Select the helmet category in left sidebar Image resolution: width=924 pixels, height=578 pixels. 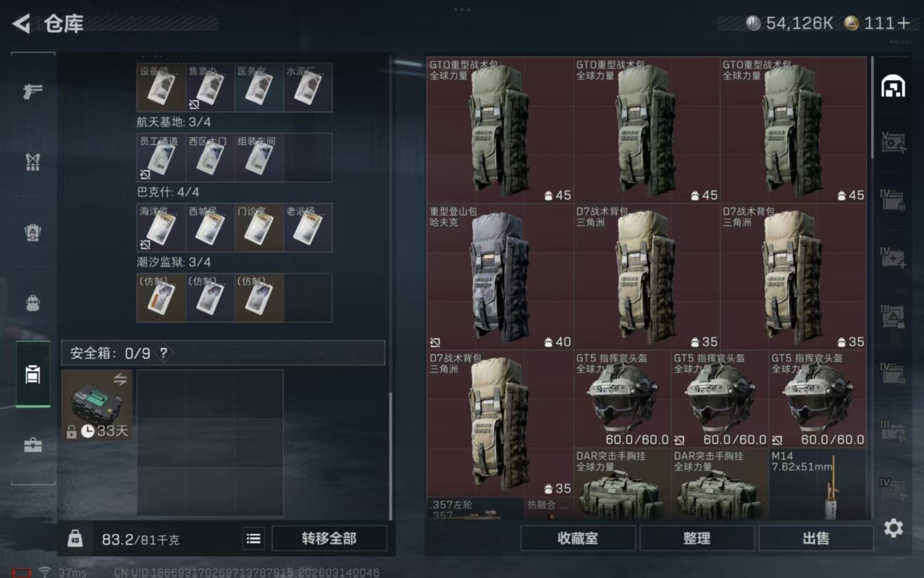tap(33, 233)
